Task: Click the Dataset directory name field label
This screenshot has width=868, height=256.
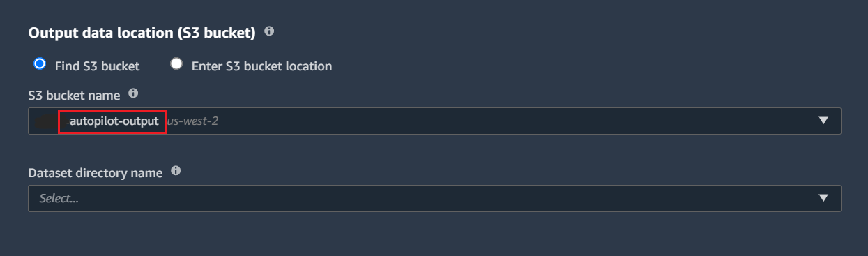Action: 96,172
